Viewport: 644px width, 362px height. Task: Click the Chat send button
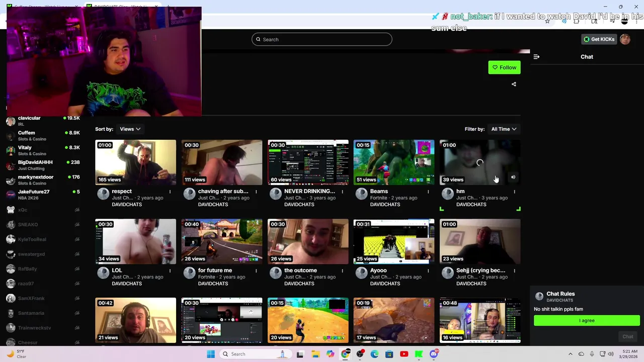[x=627, y=337]
